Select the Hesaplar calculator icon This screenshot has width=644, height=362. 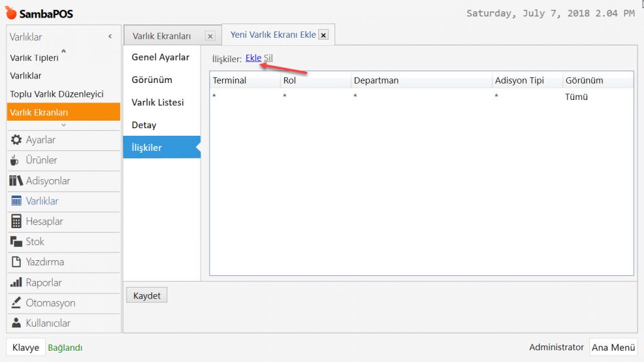coord(16,221)
